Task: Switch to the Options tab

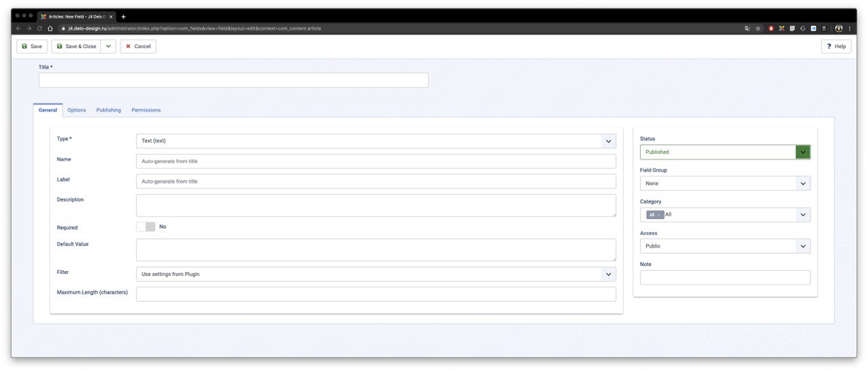Action: pos(77,110)
